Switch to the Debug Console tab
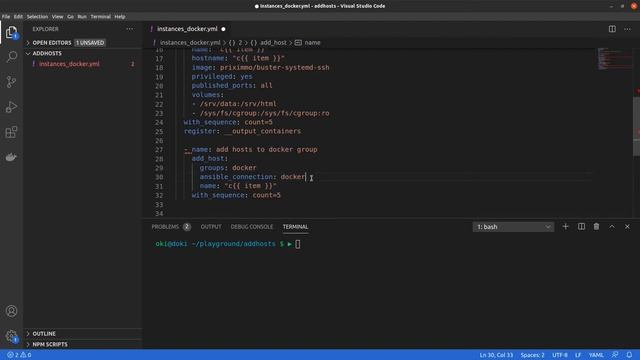The height and width of the screenshot is (360, 640). 251,227
